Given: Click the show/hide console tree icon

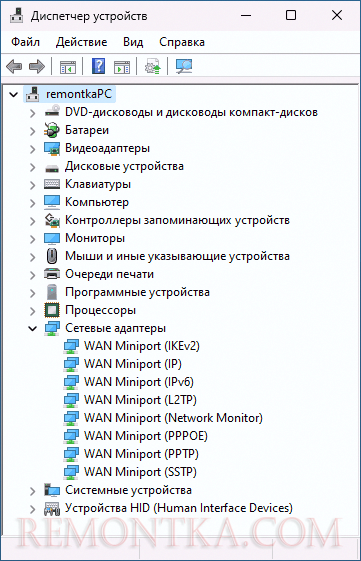Looking at the screenshot, I should click(x=68, y=67).
